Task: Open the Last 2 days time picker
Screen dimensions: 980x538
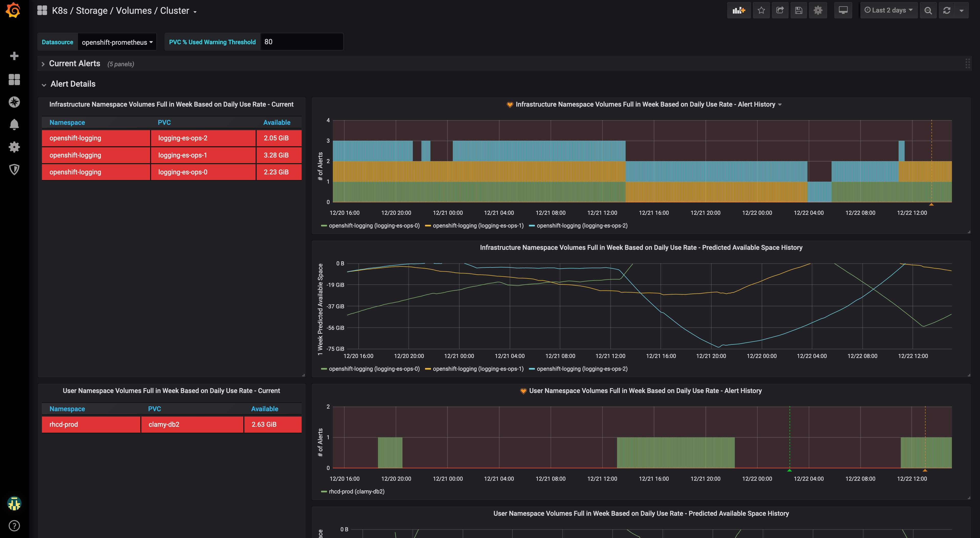Action: pos(888,11)
